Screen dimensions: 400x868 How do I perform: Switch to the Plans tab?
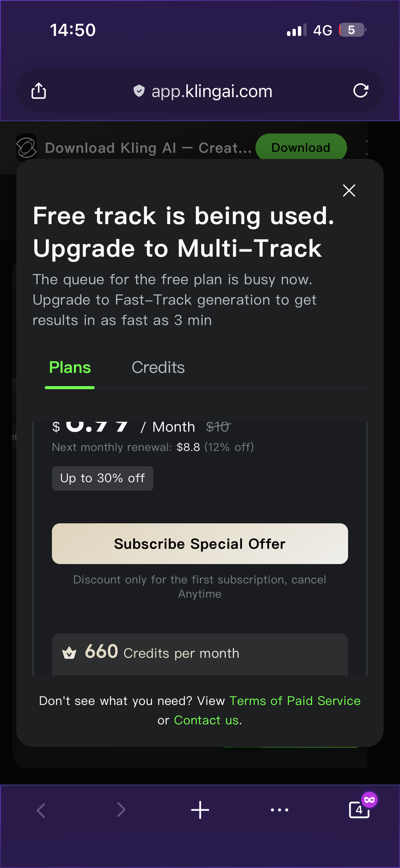click(70, 367)
